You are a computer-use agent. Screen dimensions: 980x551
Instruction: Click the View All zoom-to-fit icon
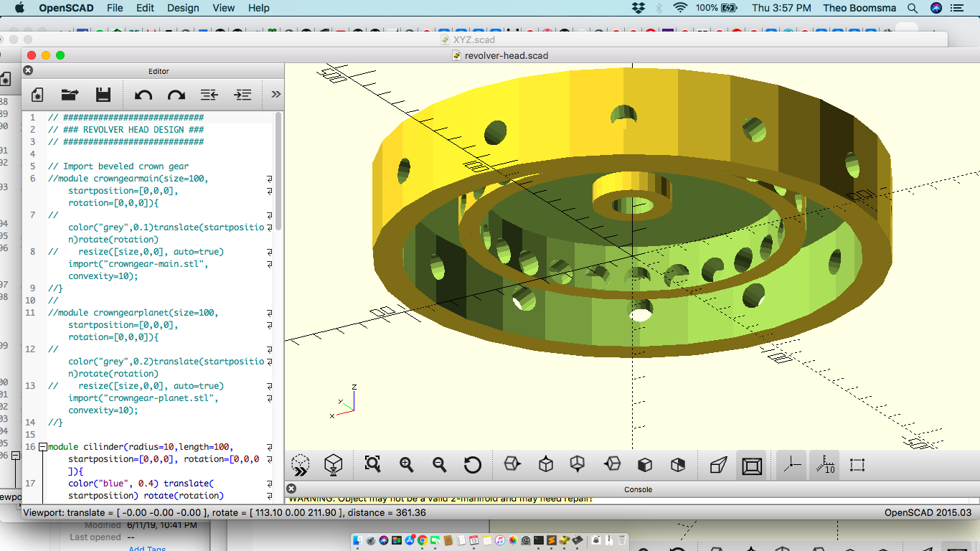pyautogui.click(x=372, y=464)
